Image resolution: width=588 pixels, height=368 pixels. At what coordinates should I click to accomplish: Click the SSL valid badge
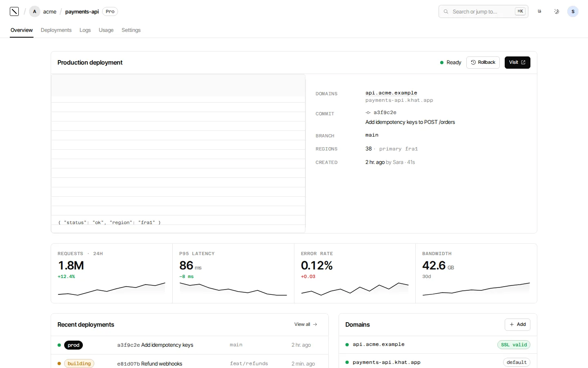coord(514,345)
